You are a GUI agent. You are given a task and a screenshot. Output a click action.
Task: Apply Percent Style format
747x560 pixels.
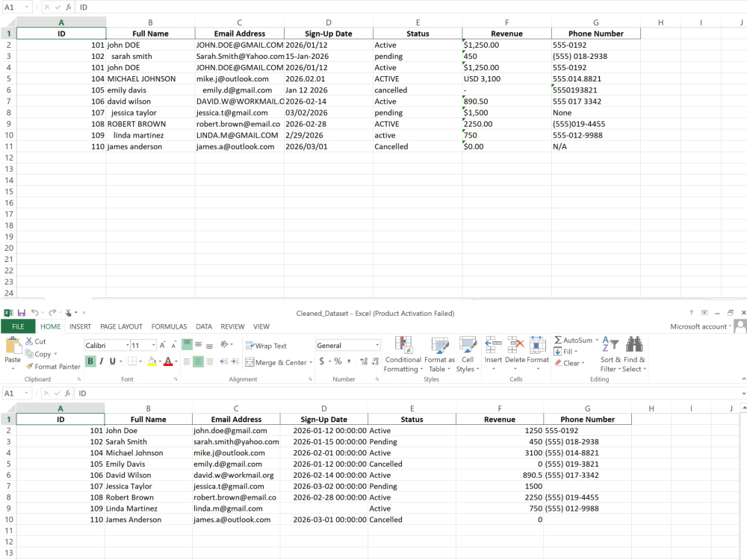(x=338, y=361)
